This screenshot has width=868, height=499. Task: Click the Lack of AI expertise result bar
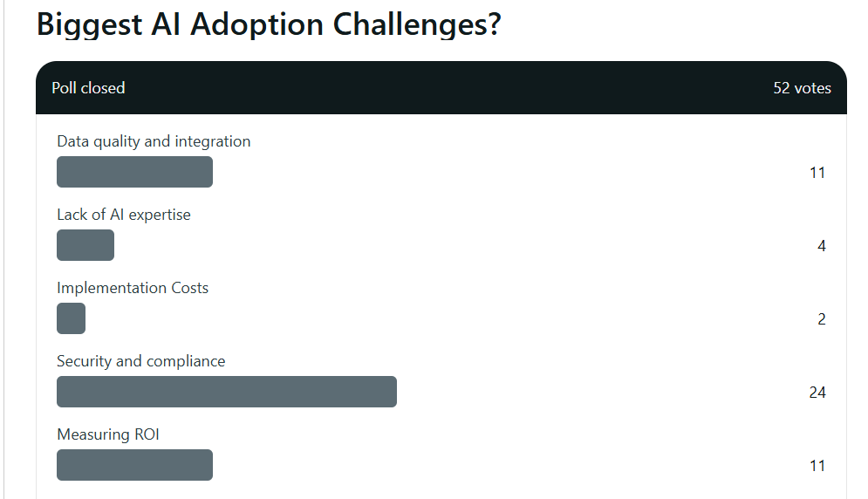coord(85,245)
